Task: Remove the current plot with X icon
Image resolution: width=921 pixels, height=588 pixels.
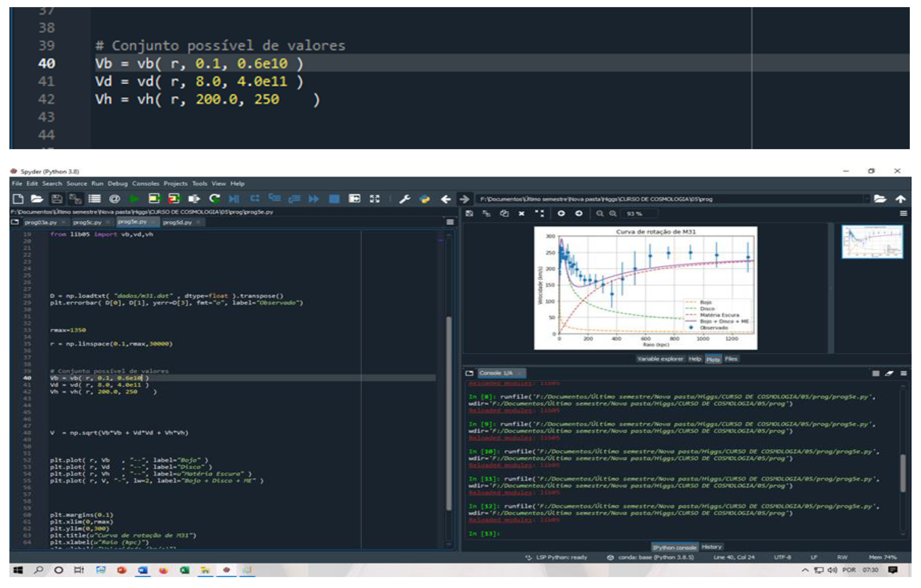Action: click(x=521, y=214)
